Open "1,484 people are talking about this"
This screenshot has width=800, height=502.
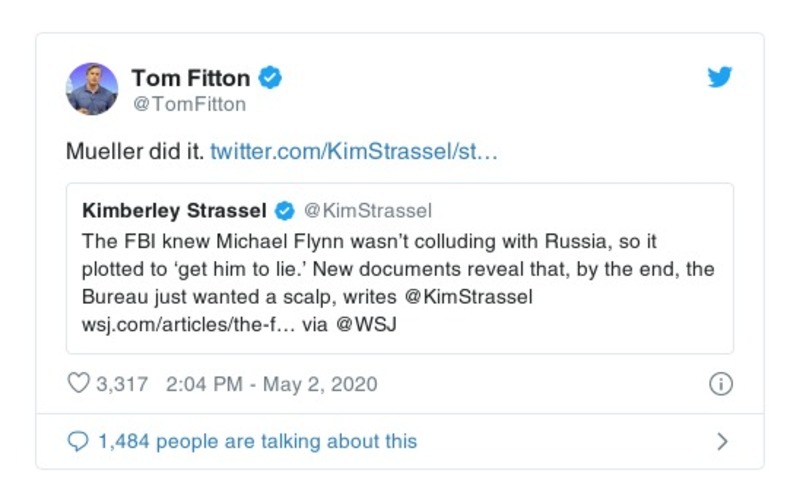pyautogui.click(x=257, y=441)
